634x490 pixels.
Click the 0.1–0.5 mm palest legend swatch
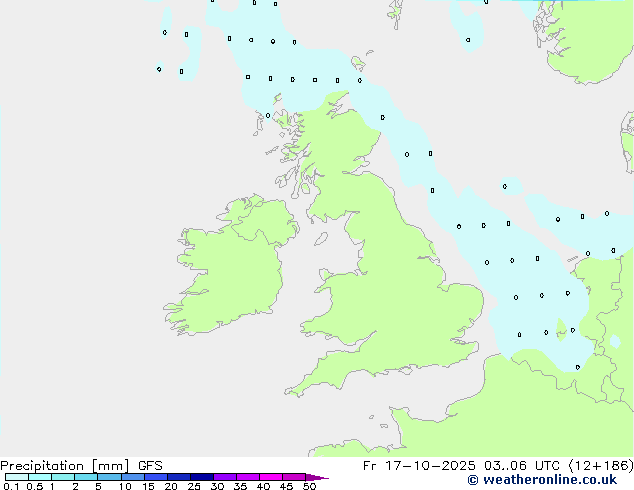click(x=17, y=477)
